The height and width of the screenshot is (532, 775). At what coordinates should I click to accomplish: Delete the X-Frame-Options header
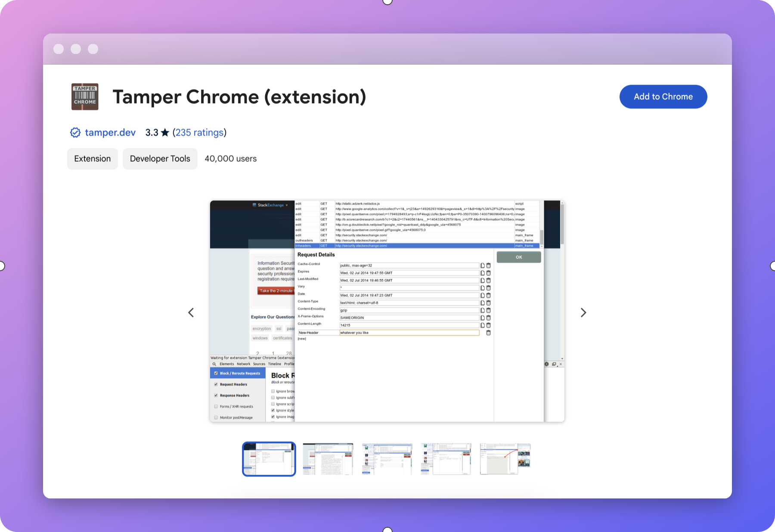[x=488, y=318]
